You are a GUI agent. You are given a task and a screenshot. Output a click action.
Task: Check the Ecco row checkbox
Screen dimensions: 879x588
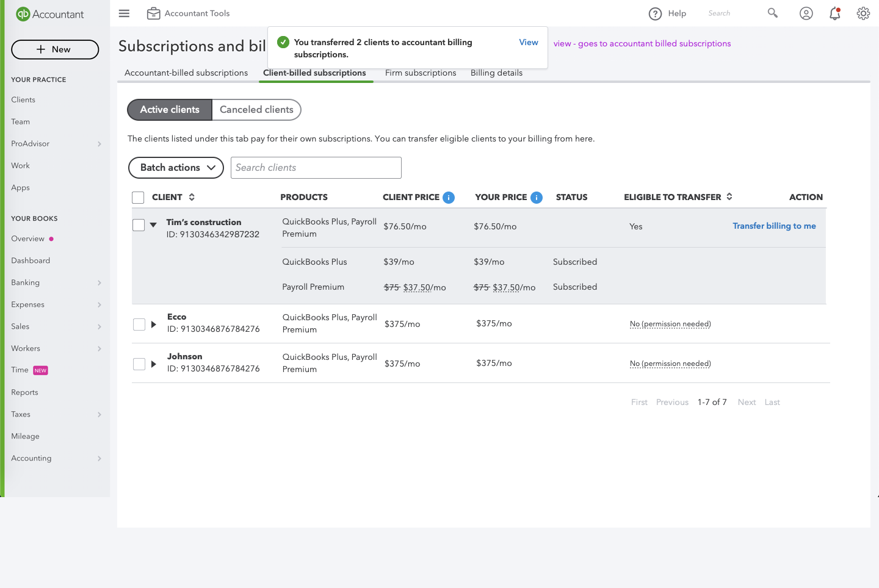139,324
